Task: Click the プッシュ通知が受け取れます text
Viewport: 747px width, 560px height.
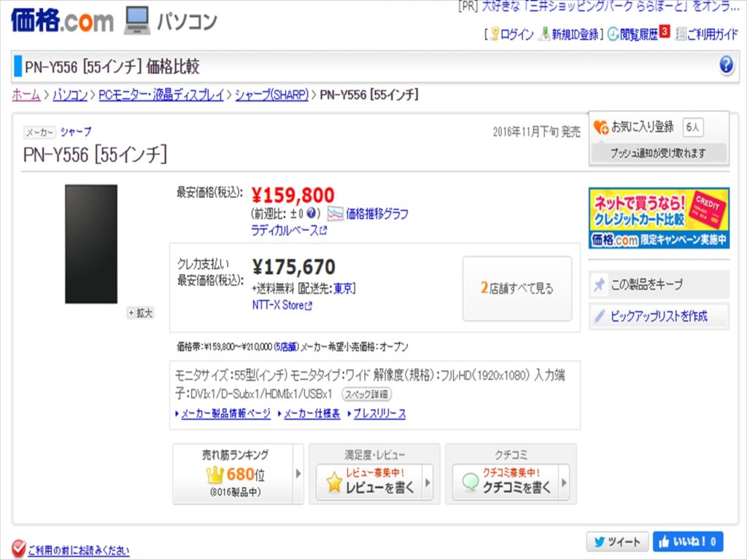Action: point(658,153)
